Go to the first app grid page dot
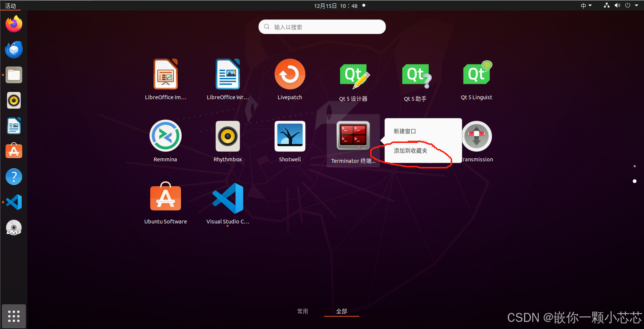The image size is (644, 329). click(634, 166)
